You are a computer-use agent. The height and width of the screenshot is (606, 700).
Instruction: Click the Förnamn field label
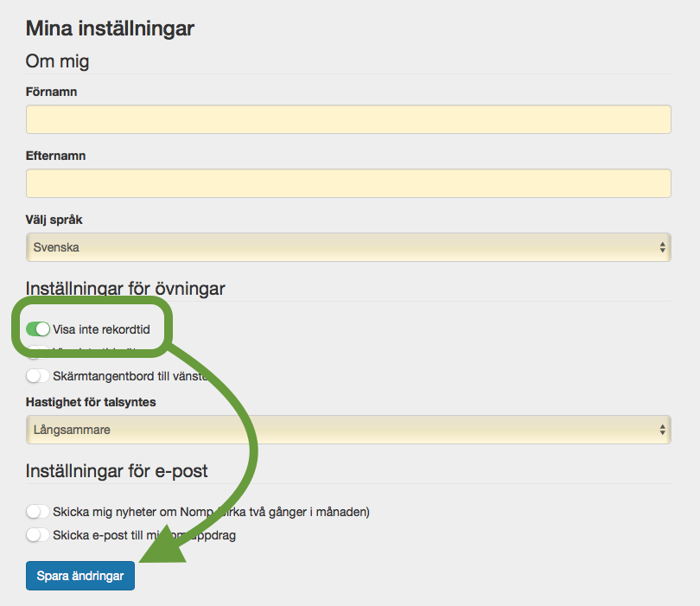(x=52, y=92)
